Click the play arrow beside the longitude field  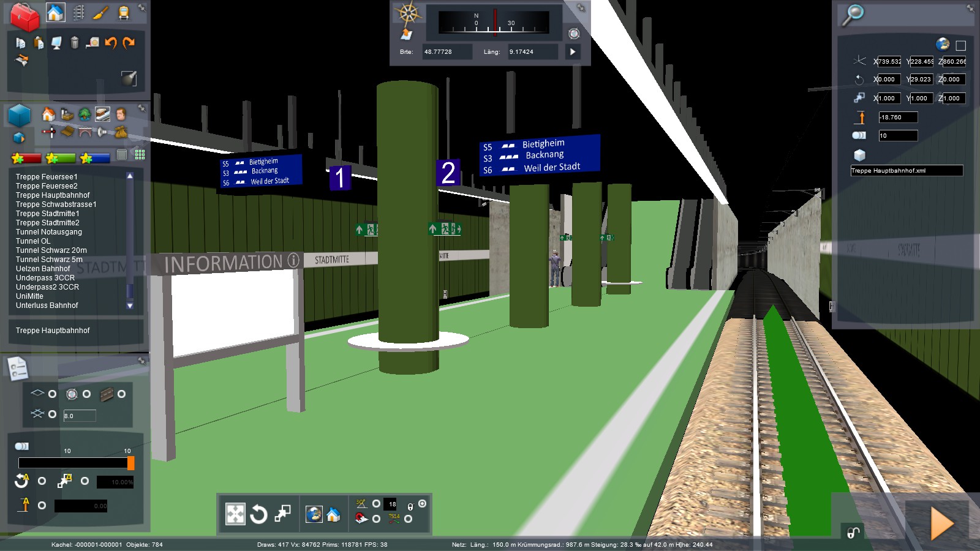[573, 52]
